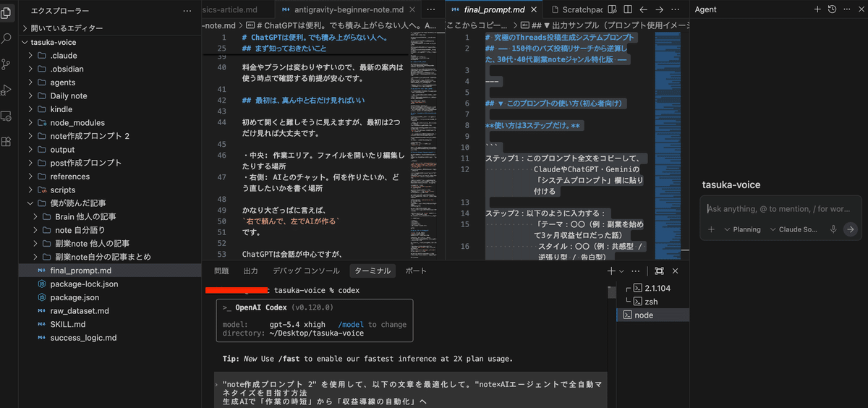Open the Extensions view
The width and height of the screenshot is (868, 408).
7,142
